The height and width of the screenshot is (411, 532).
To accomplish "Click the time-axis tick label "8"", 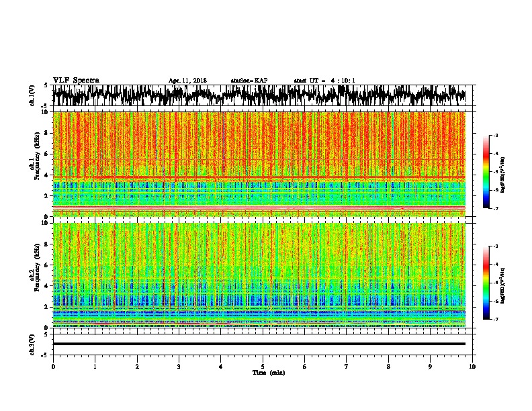I will coord(388,367).
